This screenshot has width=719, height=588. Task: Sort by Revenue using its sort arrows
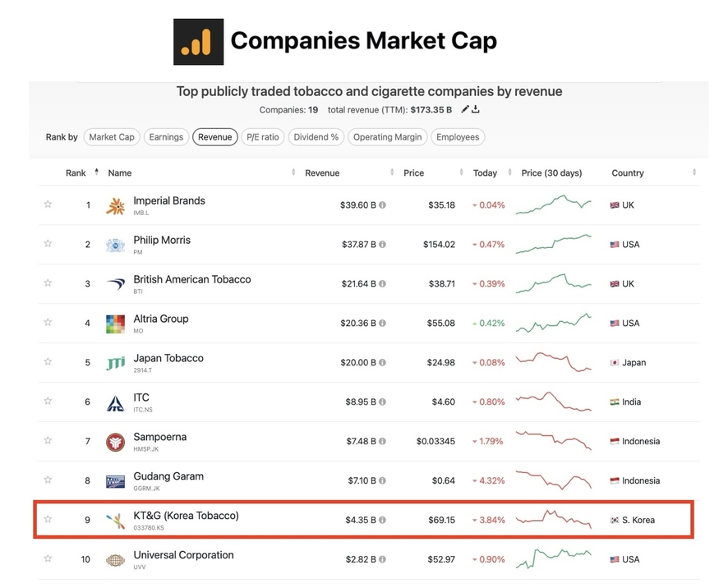[392, 172]
